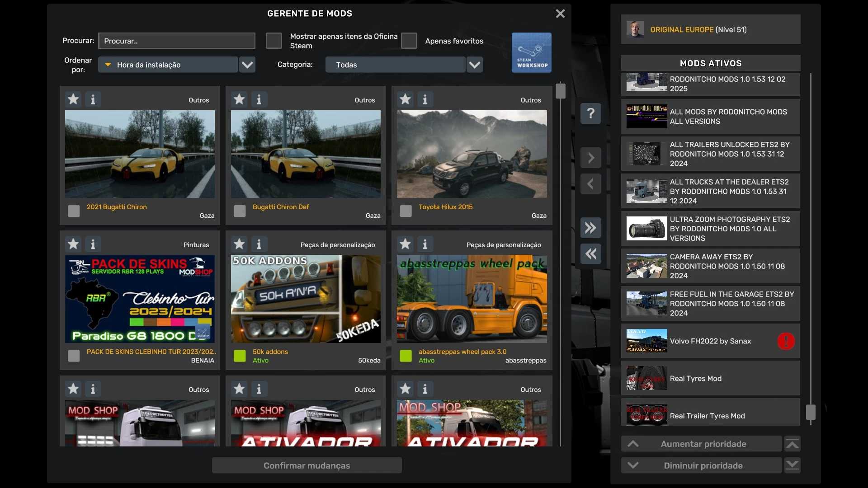Show info for Toyota Hilux 2015 mod
The height and width of the screenshot is (488, 868).
(425, 99)
